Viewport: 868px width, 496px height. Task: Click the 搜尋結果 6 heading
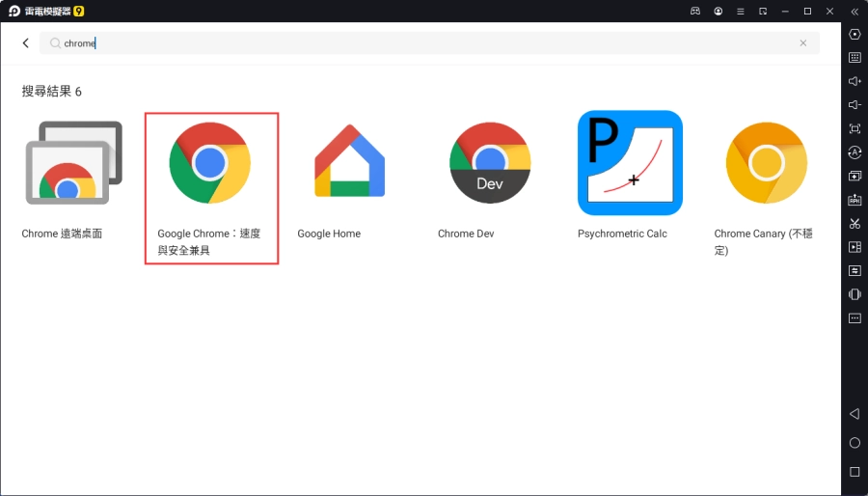[51, 92]
